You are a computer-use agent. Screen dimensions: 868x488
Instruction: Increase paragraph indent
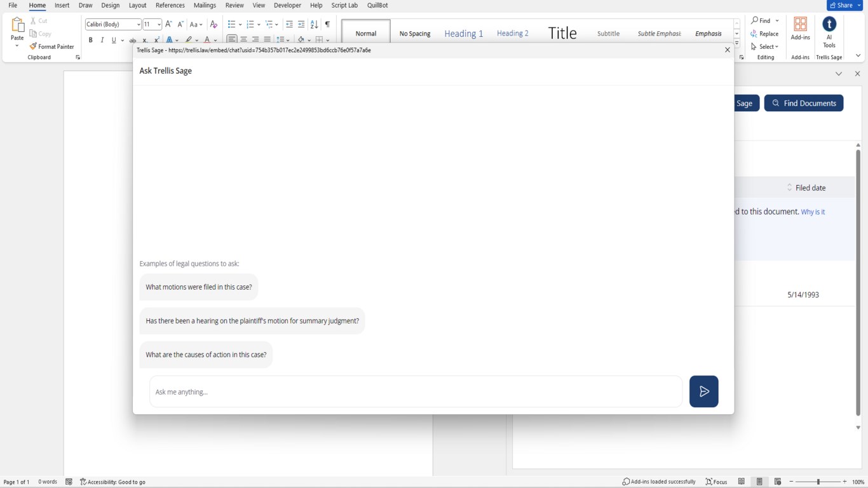tap(301, 24)
